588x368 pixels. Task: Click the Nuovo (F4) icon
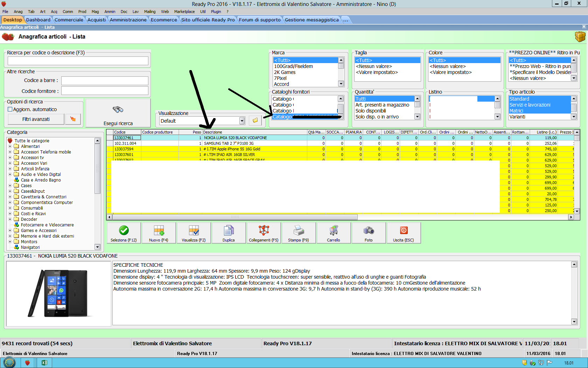[x=159, y=231]
